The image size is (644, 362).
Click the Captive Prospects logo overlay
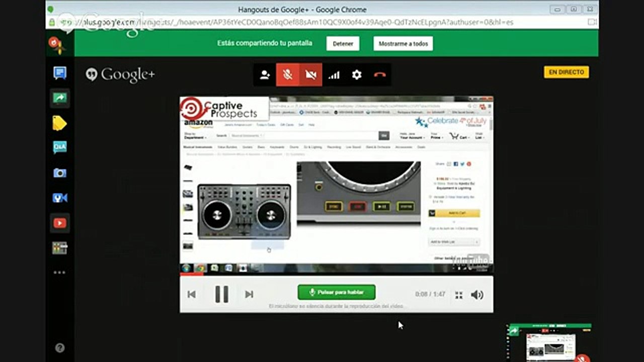click(224, 109)
